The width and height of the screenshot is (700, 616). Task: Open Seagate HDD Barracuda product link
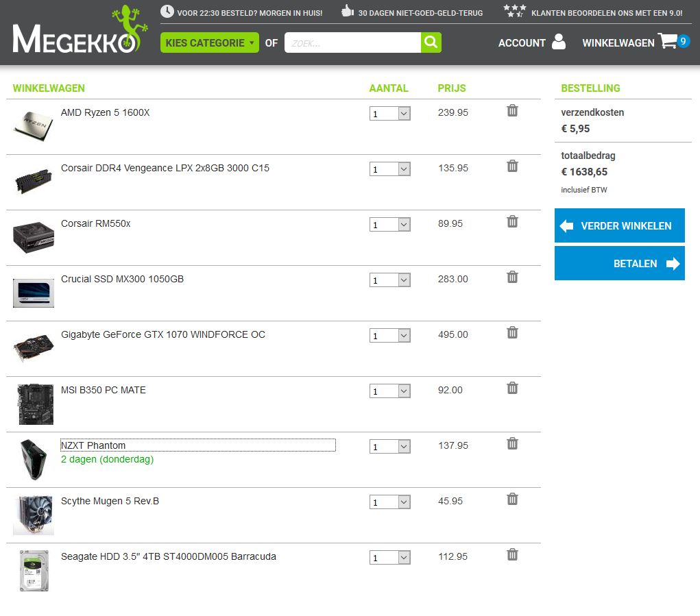pyautogui.click(x=168, y=556)
